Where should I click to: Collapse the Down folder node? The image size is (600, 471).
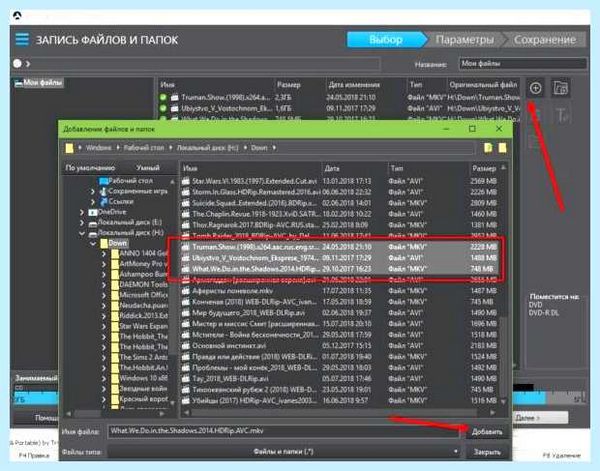93,243
